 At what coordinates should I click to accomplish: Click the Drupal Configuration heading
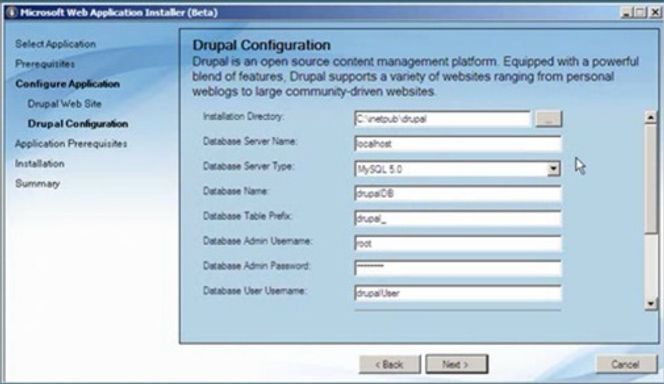(x=261, y=45)
